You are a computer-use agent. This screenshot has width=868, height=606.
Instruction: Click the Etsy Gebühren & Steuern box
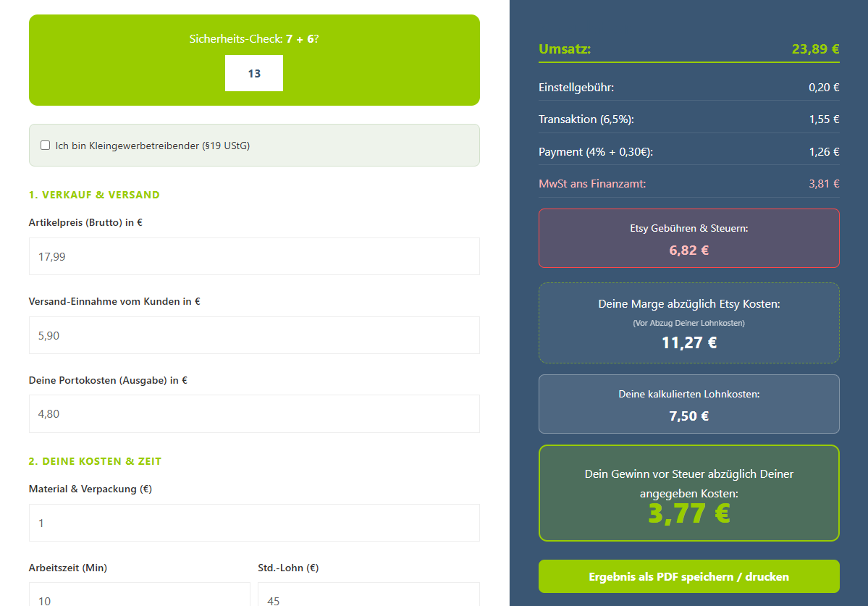688,238
